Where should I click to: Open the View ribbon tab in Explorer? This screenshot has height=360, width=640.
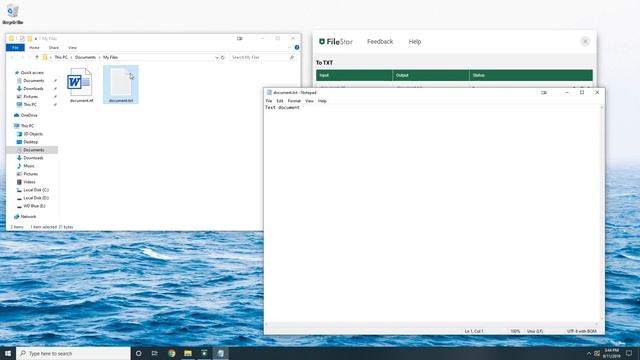tap(72, 48)
